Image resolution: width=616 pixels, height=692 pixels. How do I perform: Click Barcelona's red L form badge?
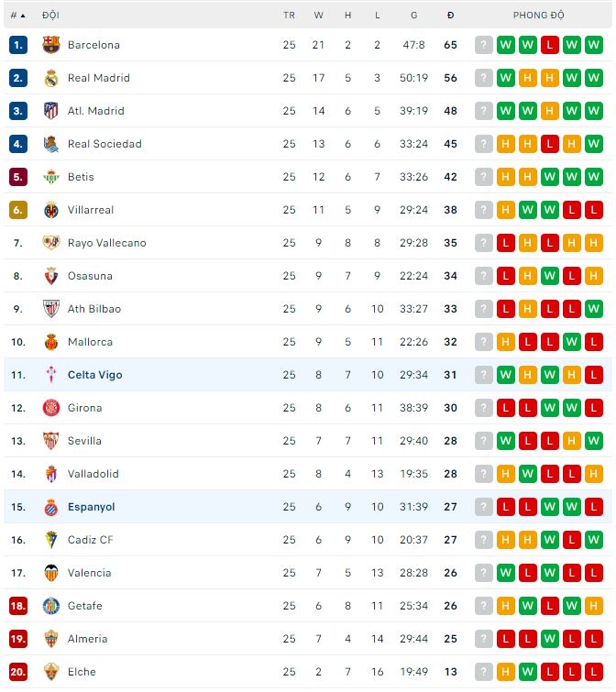click(x=550, y=45)
